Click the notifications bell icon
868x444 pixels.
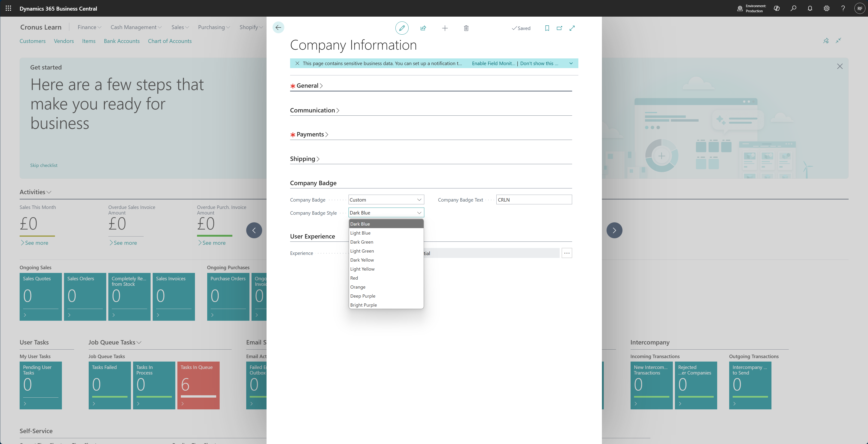[x=810, y=8]
